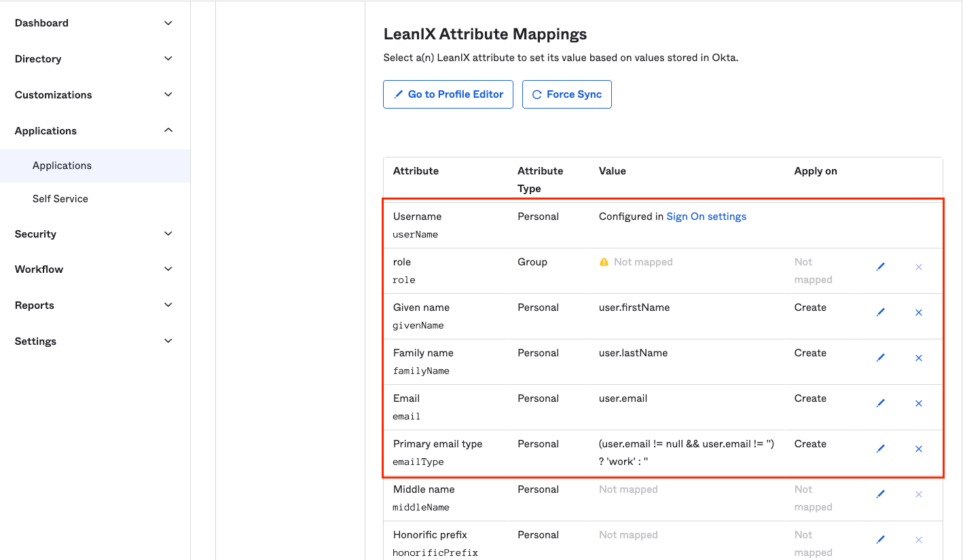Delete the Family name mapping X icon
The height and width of the screenshot is (560, 963).
(919, 358)
